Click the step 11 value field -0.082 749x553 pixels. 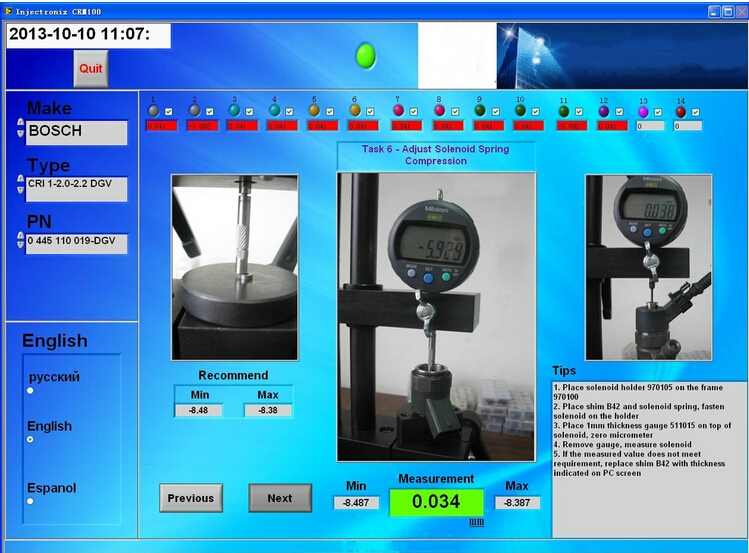[571, 126]
